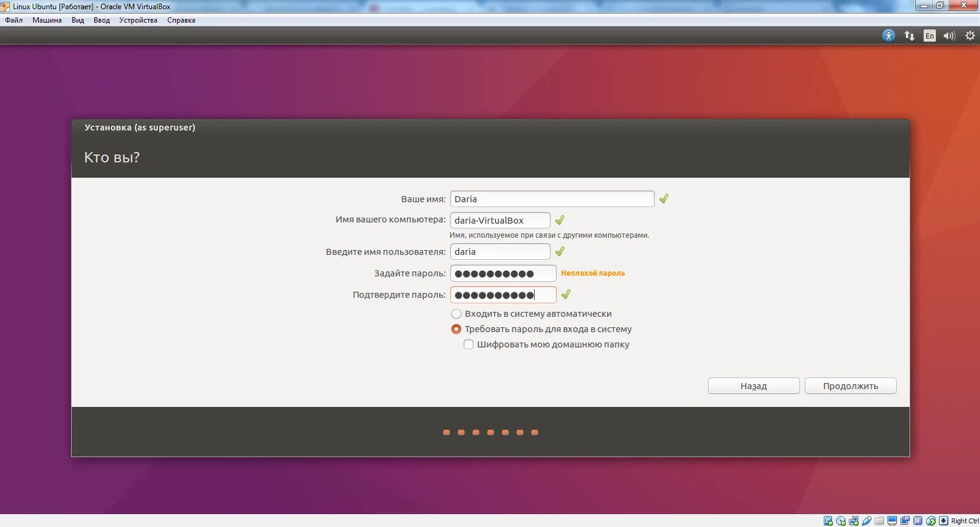980x527 pixels.
Task: Minimize the VirtualBox window
Action: (924, 6)
